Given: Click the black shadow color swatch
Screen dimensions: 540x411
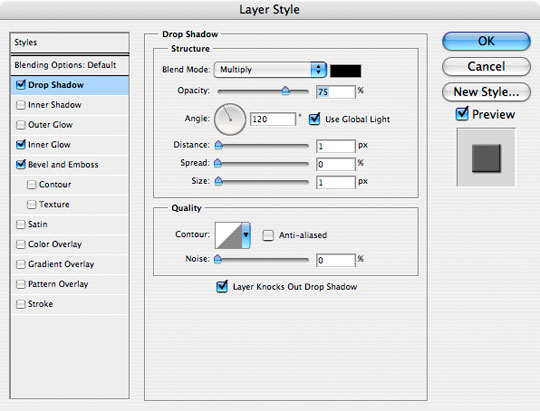Looking at the screenshot, I should pos(345,71).
